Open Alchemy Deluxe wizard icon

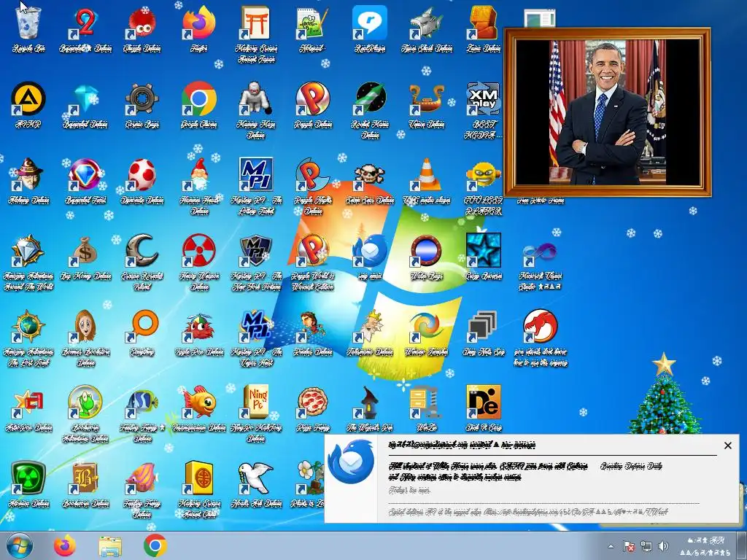28,174
